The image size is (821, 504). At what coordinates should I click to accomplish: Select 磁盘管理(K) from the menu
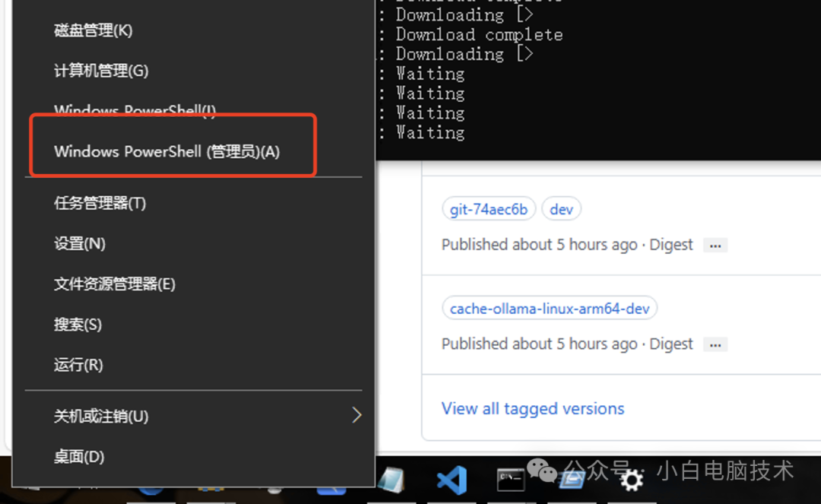tap(194, 30)
